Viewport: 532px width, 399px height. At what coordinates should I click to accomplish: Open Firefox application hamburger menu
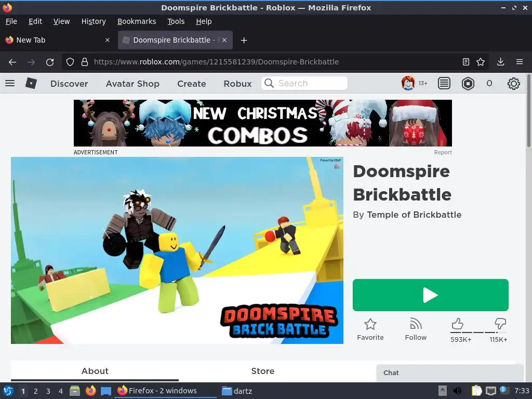[520, 62]
